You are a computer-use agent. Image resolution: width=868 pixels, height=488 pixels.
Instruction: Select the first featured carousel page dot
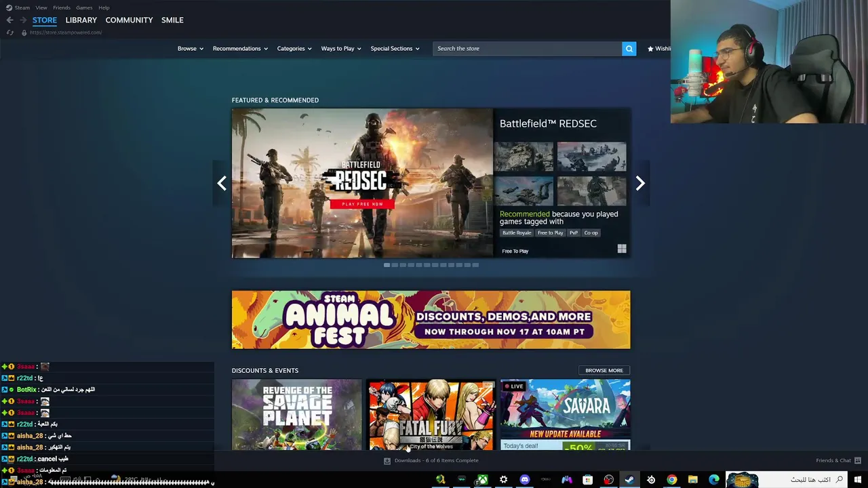coord(387,265)
